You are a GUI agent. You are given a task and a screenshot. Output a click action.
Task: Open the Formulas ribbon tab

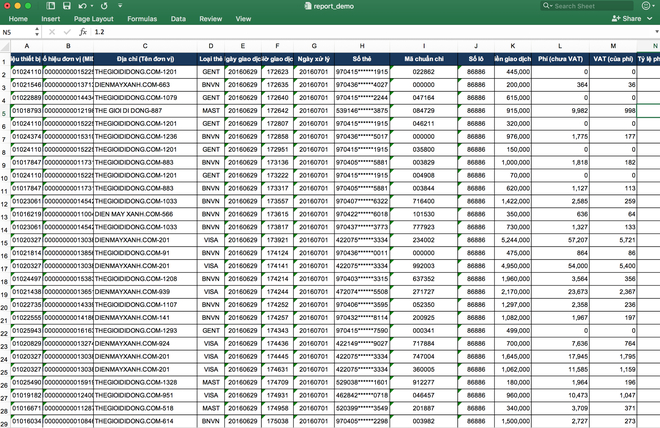point(141,19)
